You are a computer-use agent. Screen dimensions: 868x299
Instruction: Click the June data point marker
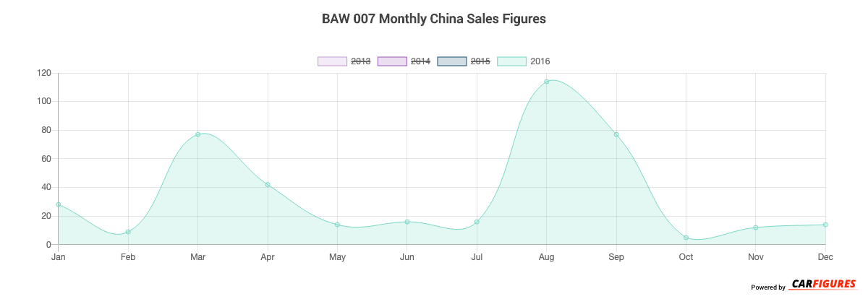(x=407, y=222)
